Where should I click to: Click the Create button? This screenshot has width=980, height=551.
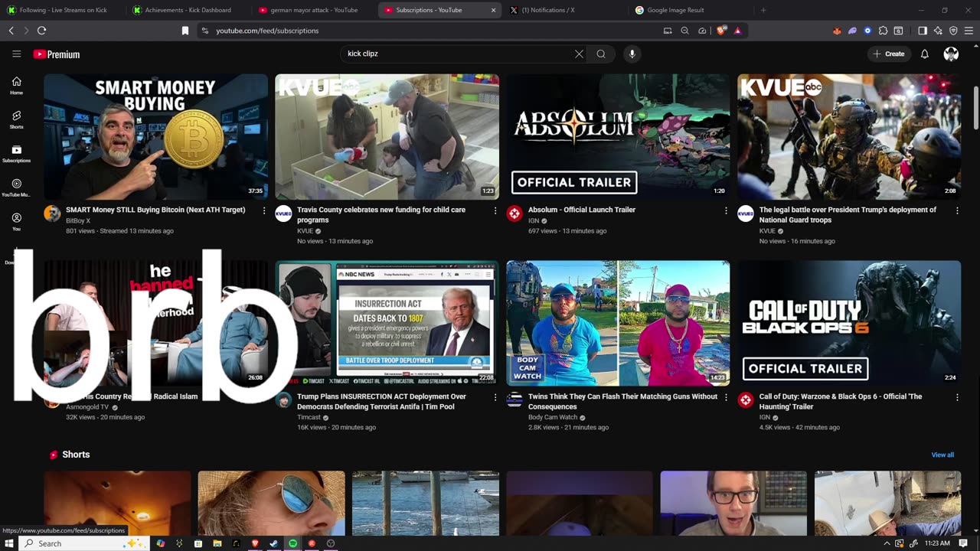(889, 54)
